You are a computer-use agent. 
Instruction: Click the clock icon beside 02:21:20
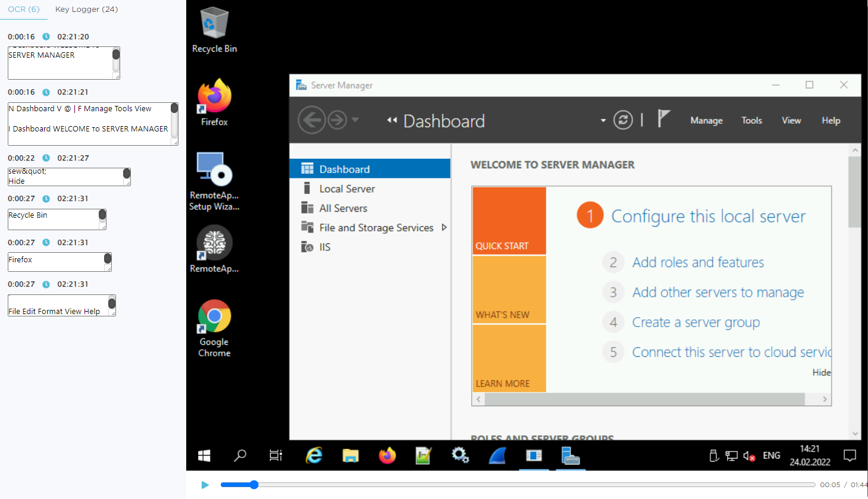(x=46, y=37)
